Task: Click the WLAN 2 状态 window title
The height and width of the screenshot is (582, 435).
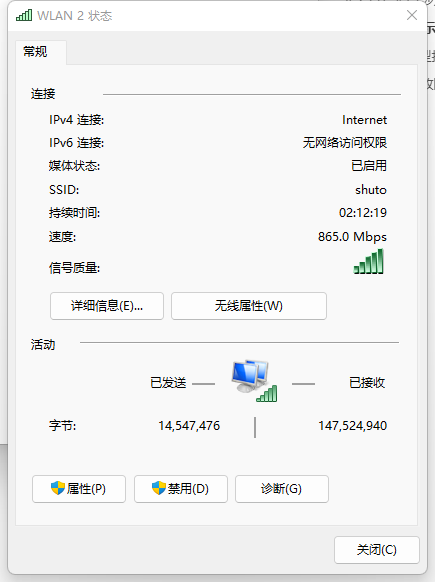Action: pos(75,16)
